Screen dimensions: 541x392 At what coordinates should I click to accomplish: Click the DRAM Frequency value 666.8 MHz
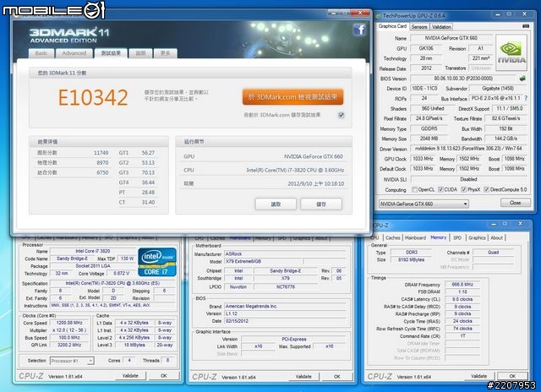(462, 285)
